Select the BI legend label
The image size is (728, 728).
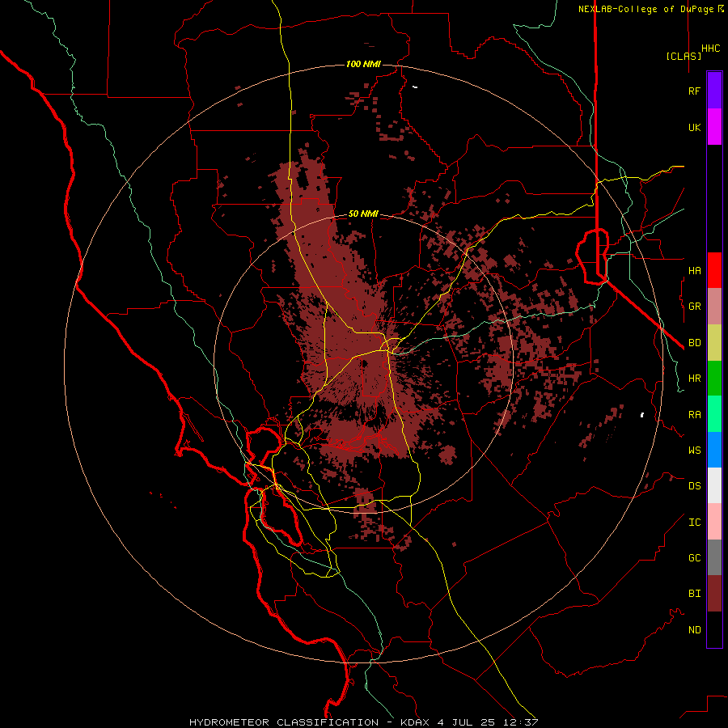click(x=694, y=594)
